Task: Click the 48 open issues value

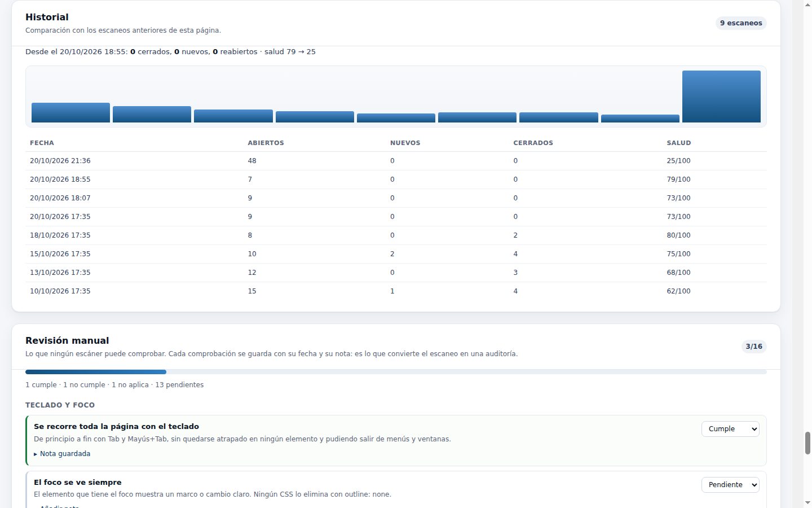Action: pyautogui.click(x=252, y=161)
